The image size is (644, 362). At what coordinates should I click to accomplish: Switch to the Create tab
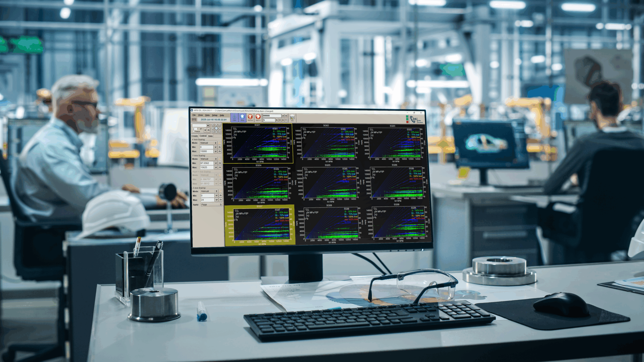coord(195,136)
